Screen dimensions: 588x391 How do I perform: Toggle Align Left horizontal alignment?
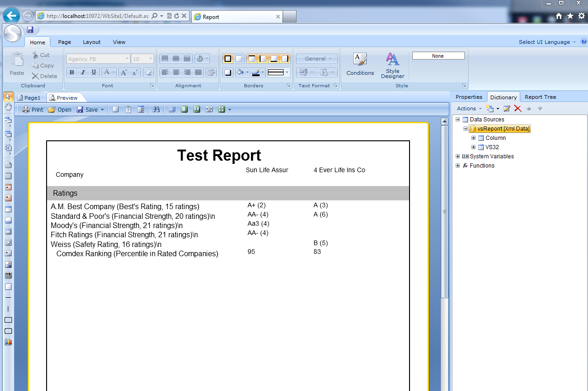(x=165, y=72)
